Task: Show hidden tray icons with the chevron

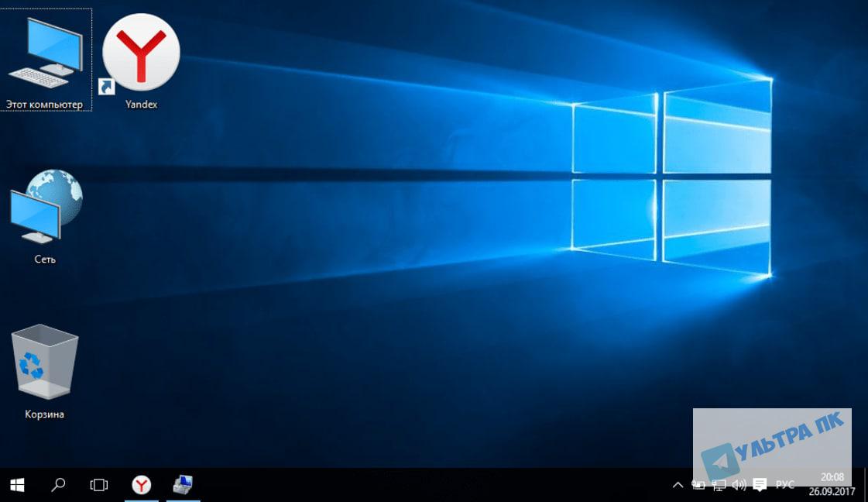Action: click(x=678, y=486)
